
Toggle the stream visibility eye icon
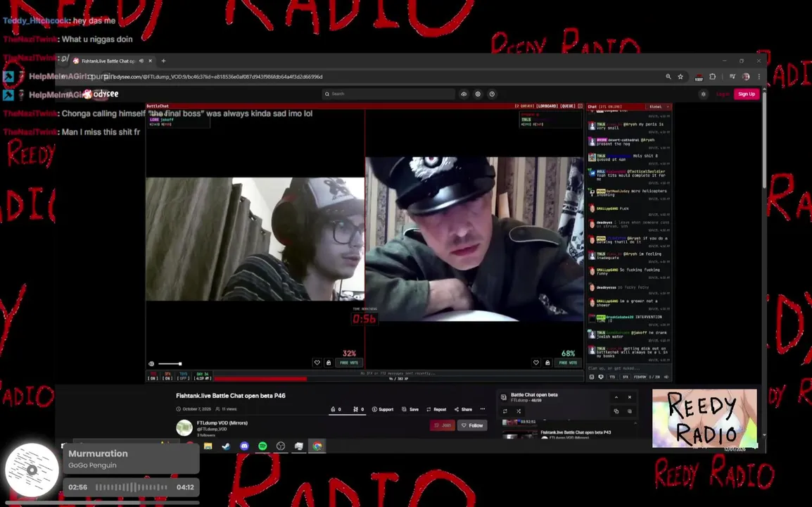151,364
